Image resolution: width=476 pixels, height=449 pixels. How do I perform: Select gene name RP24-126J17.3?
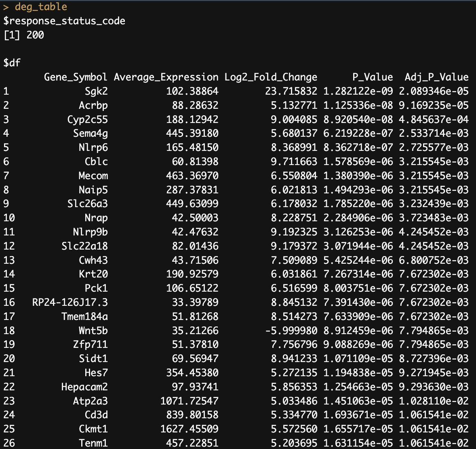(70, 303)
